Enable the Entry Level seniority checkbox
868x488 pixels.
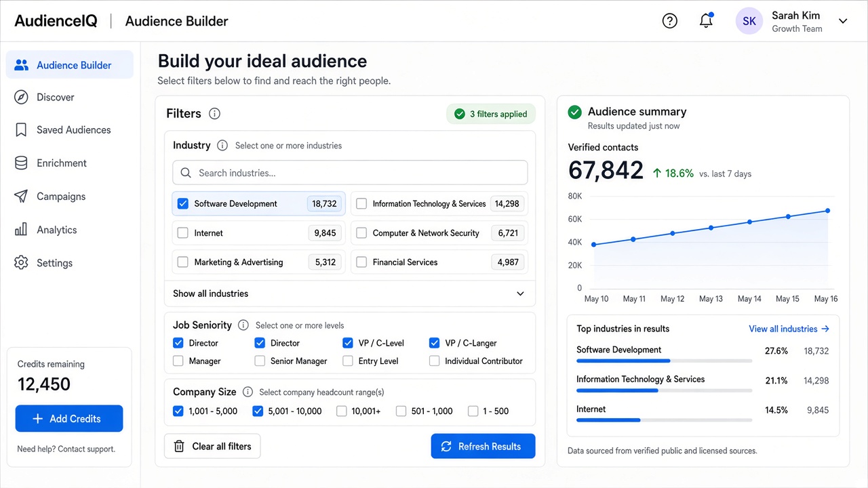coord(348,361)
